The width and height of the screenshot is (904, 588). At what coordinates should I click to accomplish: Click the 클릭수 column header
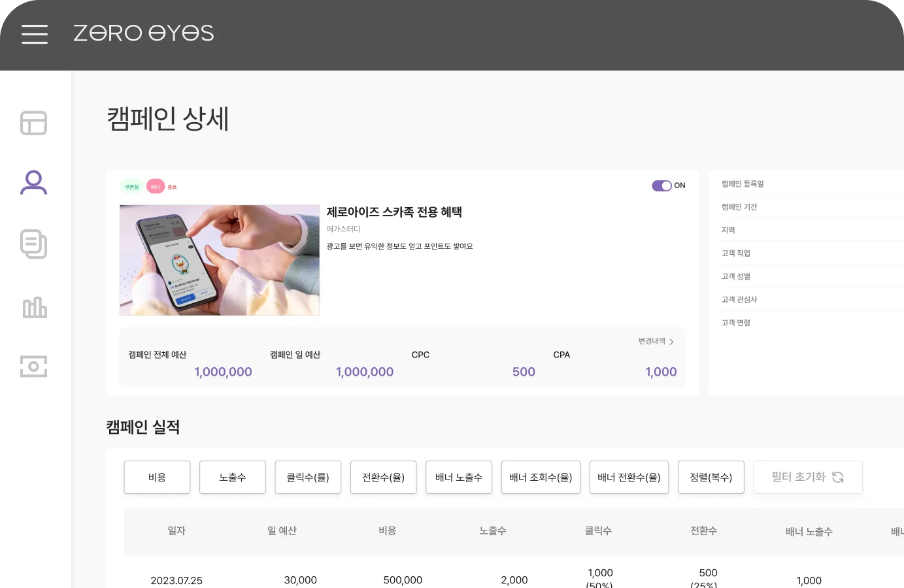coord(598,531)
